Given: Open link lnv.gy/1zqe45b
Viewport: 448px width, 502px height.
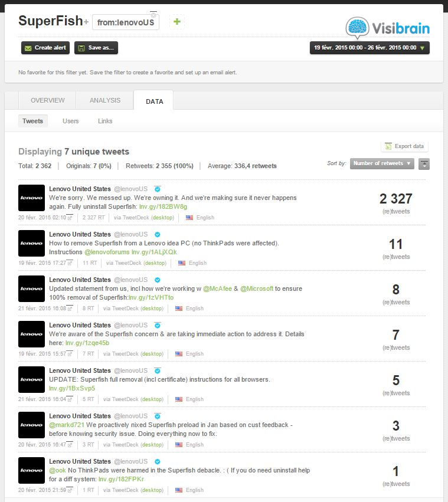Looking at the screenshot, I should 87,343.
